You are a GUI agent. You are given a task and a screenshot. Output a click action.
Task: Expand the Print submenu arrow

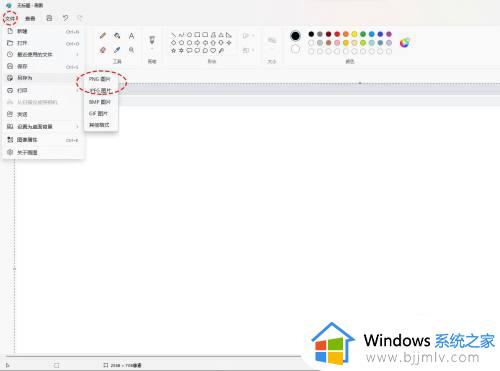[77, 90]
